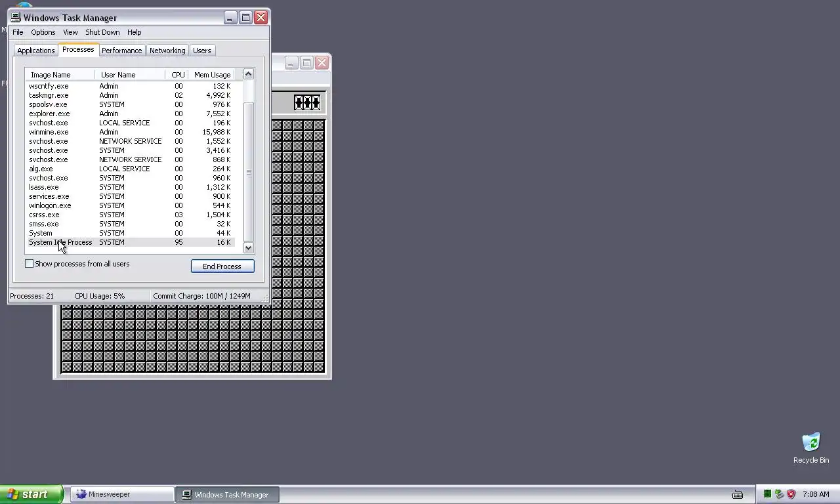Select the csrss.exe process
This screenshot has width=840, height=504.
[x=130, y=215]
